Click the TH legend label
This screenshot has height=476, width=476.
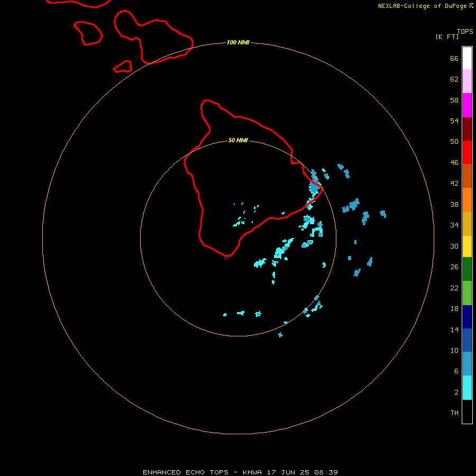point(454,413)
